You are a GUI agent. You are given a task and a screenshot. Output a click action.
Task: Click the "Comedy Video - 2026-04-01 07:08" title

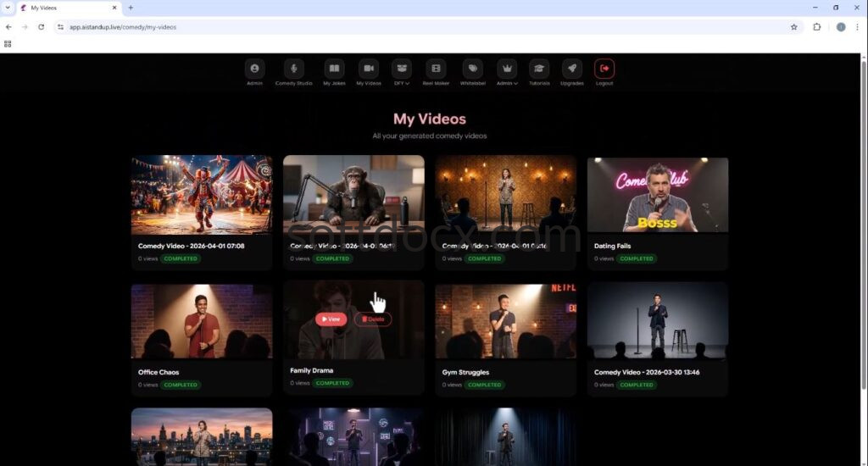191,246
